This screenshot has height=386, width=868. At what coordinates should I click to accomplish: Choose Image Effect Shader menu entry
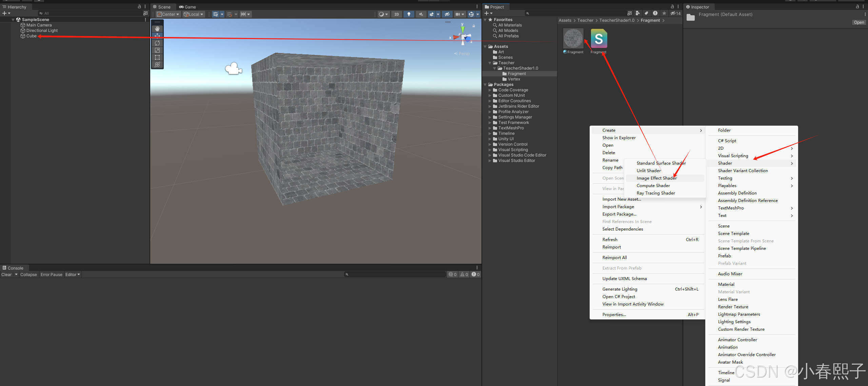coord(656,178)
